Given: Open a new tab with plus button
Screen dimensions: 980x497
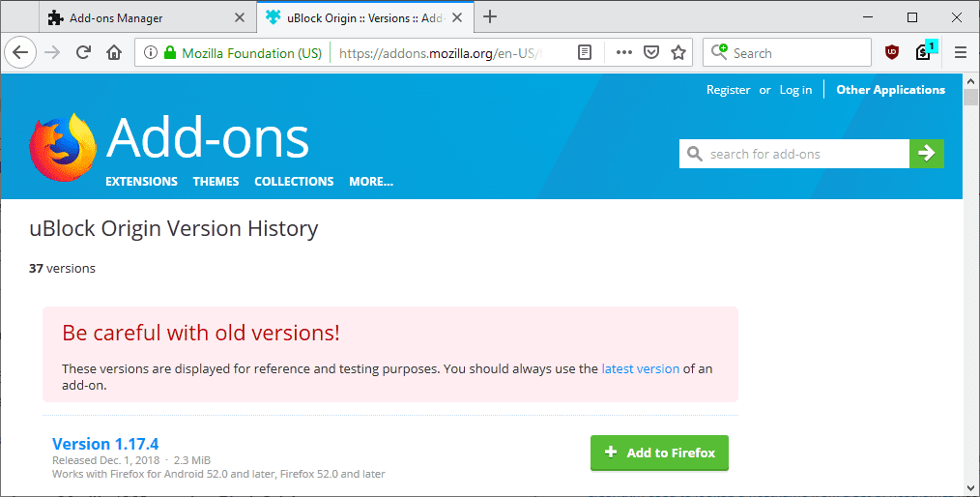Looking at the screenshot, I should tap(490, 16).
